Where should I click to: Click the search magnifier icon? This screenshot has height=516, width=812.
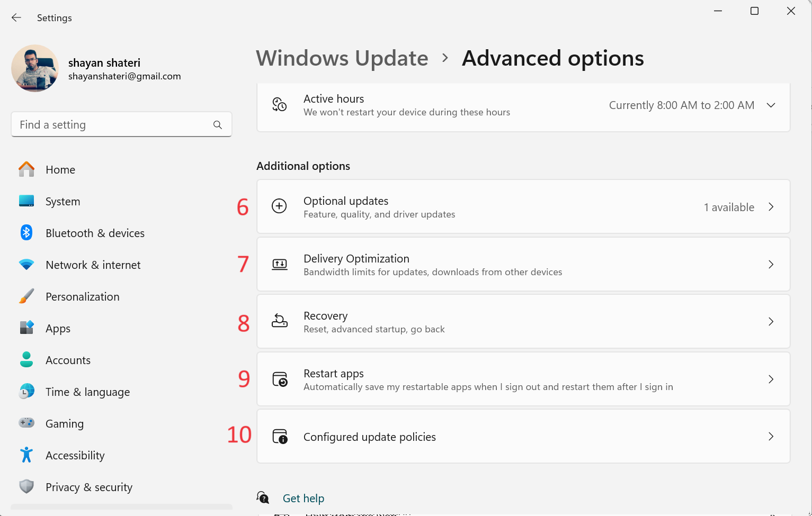[218, 124]
